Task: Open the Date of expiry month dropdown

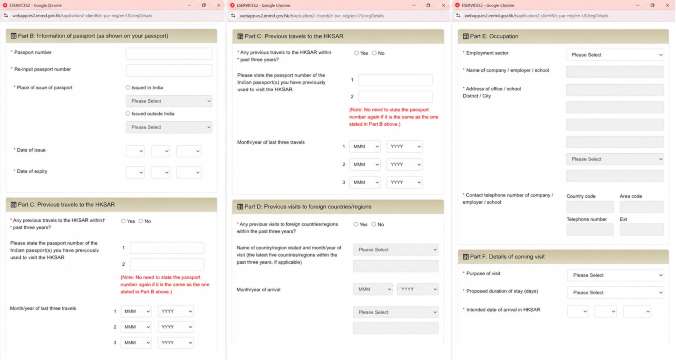Action: pos(160,172)
